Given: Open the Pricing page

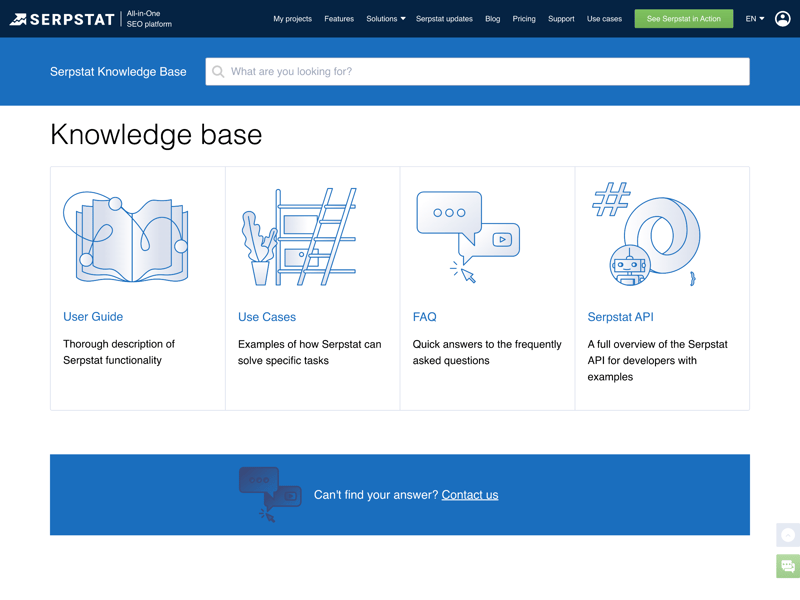Looking at the screenshot, I should point(524,19).
